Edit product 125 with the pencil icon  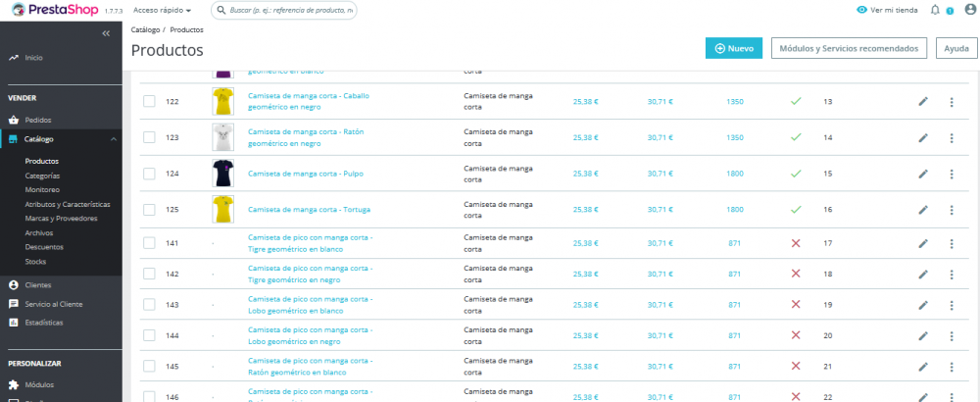[923, 210]
